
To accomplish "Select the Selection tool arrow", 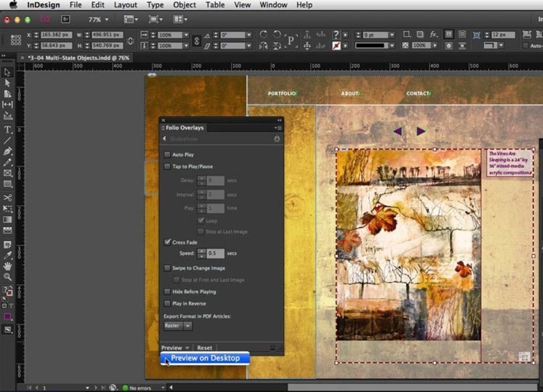I will 7,72.
